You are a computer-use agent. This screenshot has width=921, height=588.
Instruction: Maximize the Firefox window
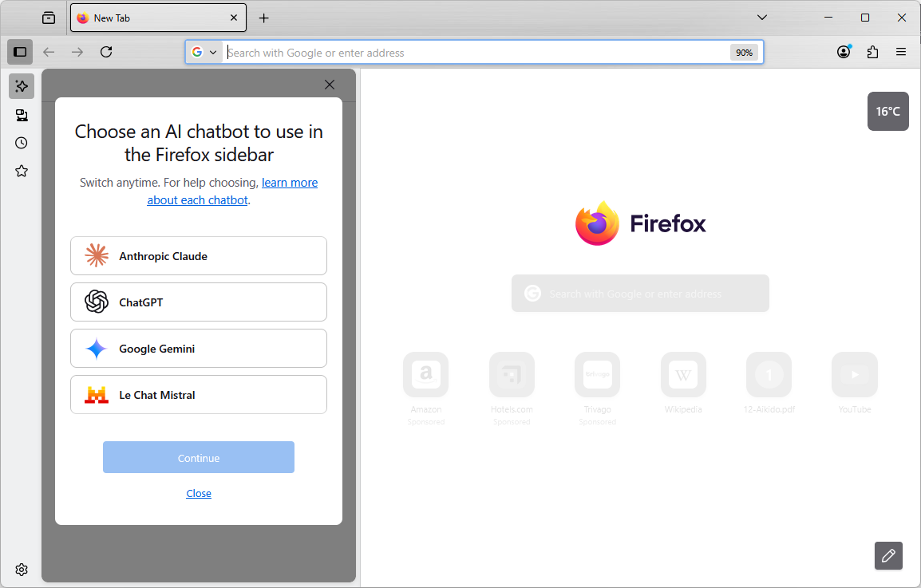(x=864, y=18)
